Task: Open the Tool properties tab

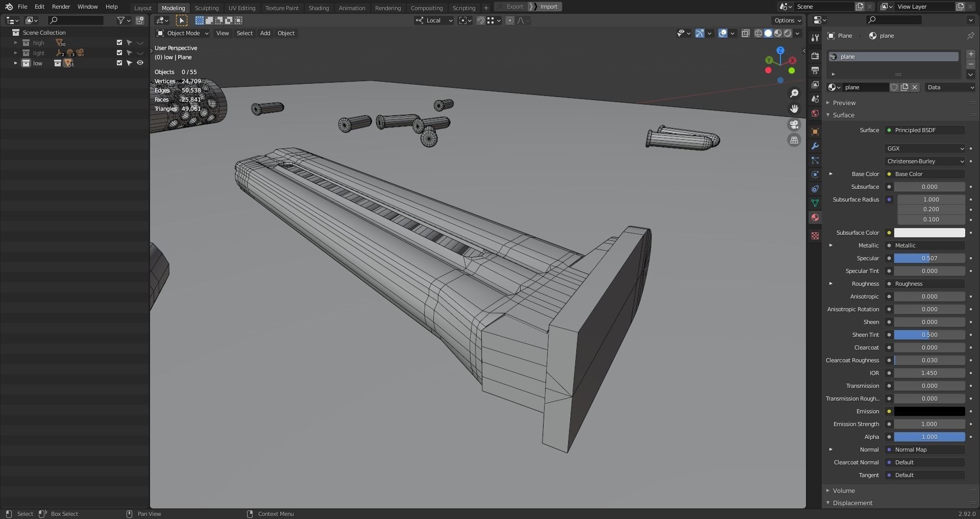Action: (x=815, y=37)
